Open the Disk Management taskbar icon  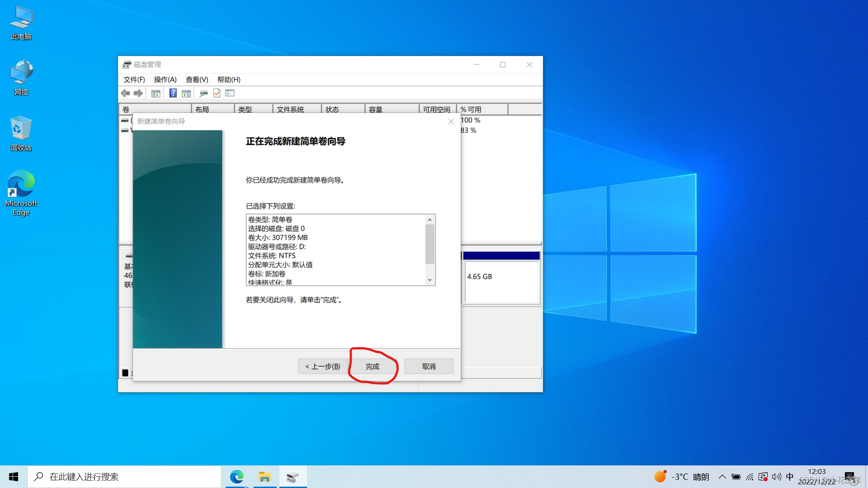pos(292,477)
